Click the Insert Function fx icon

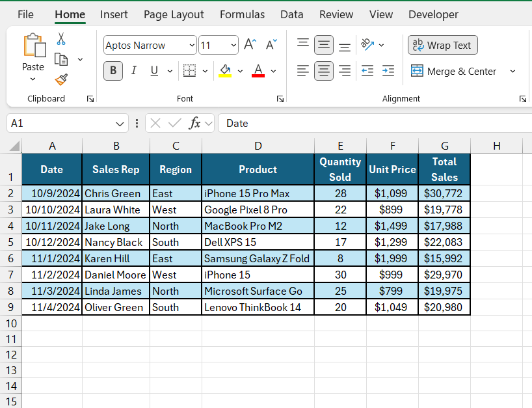click(x=194, y=123)
